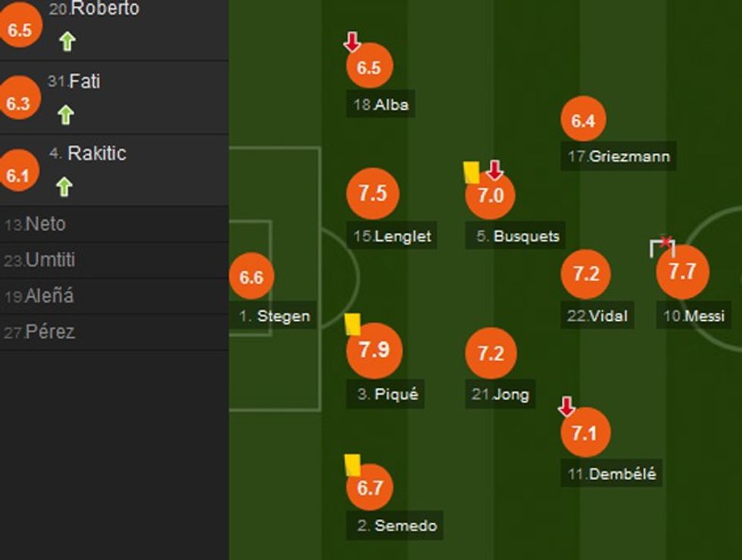Click Messi's 7.7 rating circle
This screenshot has width=742, height=560.
[682, 272]
